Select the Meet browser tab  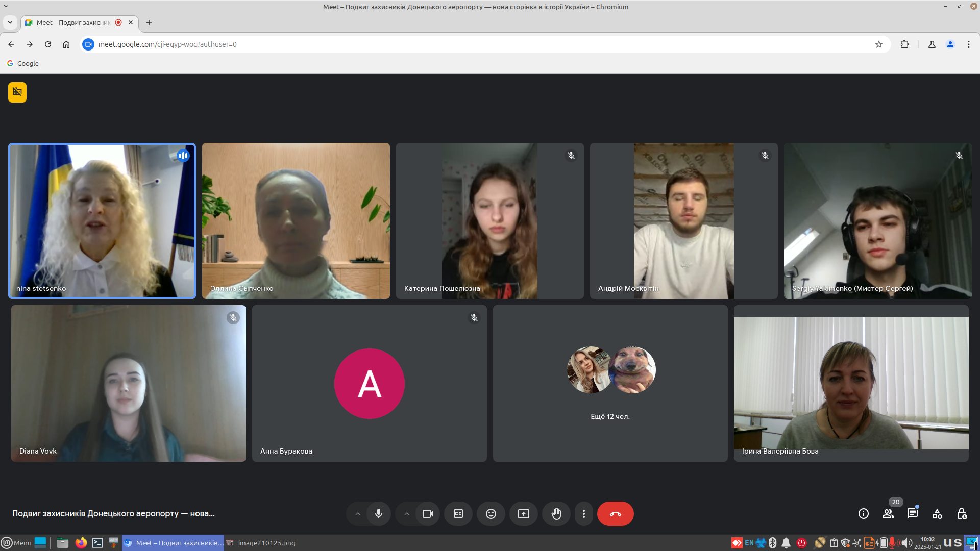pos(74,22)
